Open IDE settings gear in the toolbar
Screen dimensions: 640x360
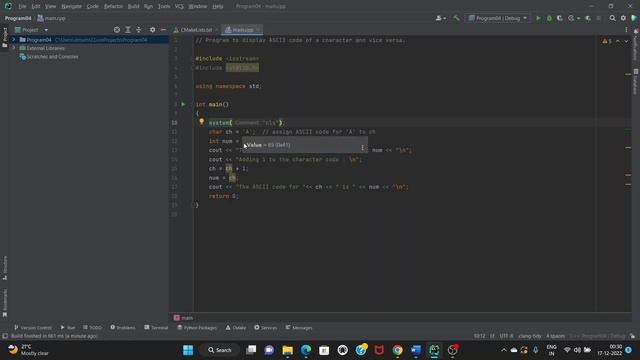point(623,18)
